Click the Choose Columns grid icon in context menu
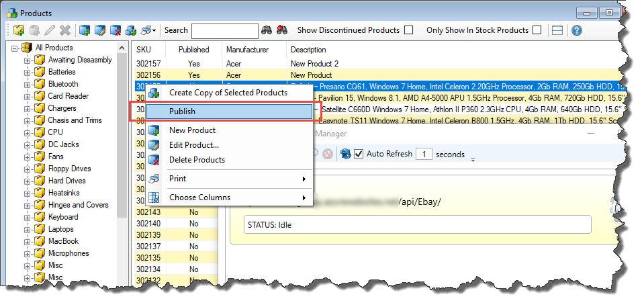The image size is (644, 307). coord(154,198)
